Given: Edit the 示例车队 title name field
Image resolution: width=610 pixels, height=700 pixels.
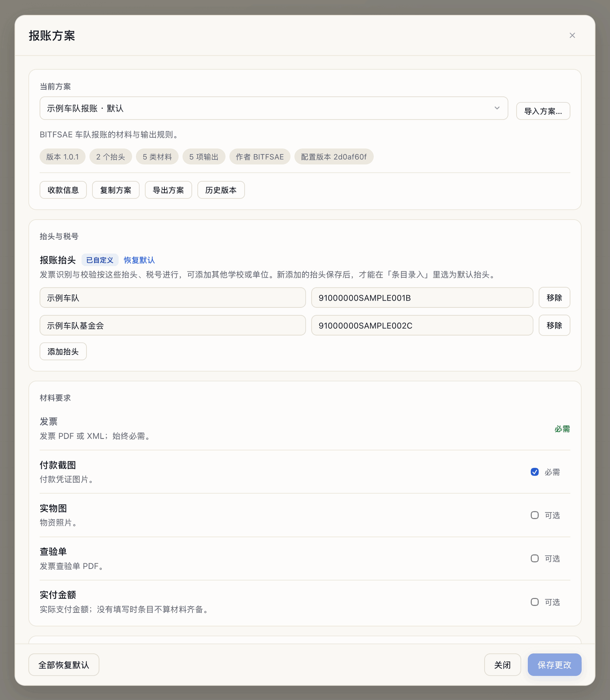Looking at the screenshot, I should click(172, 298).
